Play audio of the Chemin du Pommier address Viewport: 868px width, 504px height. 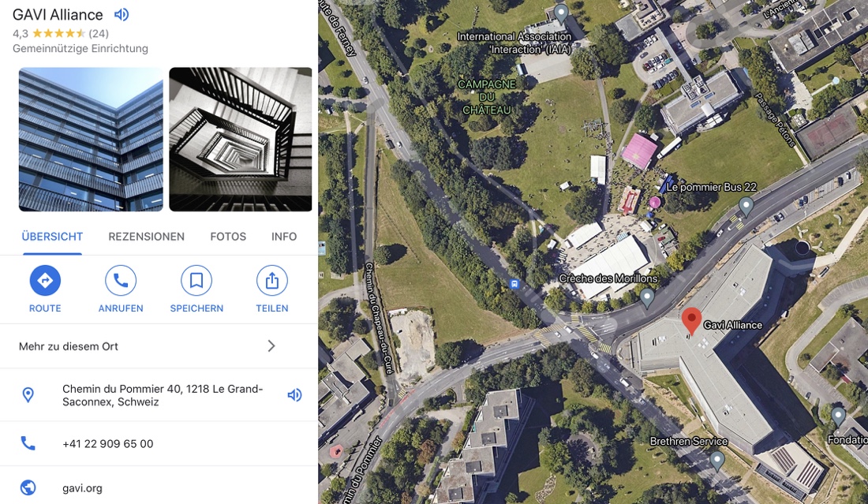[294, 395]
